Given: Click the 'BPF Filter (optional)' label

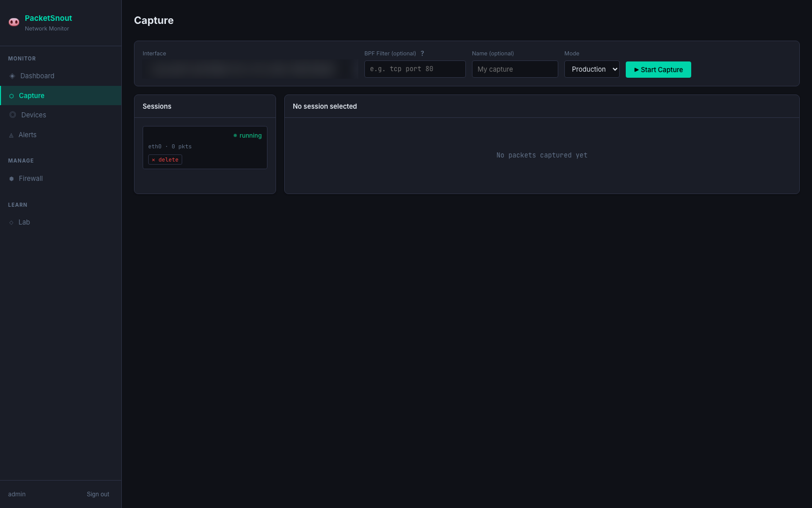Looking at the screenshot, I should click(x=390, y=53).
